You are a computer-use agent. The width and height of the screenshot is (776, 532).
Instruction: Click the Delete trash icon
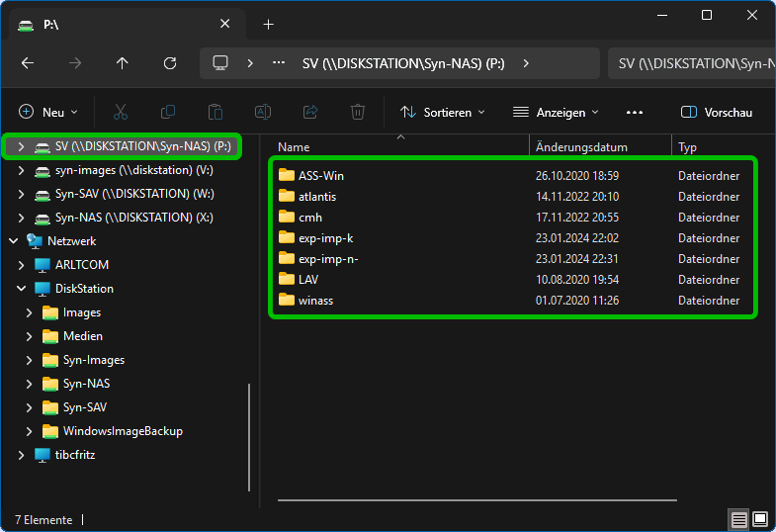tap(358, 113)
